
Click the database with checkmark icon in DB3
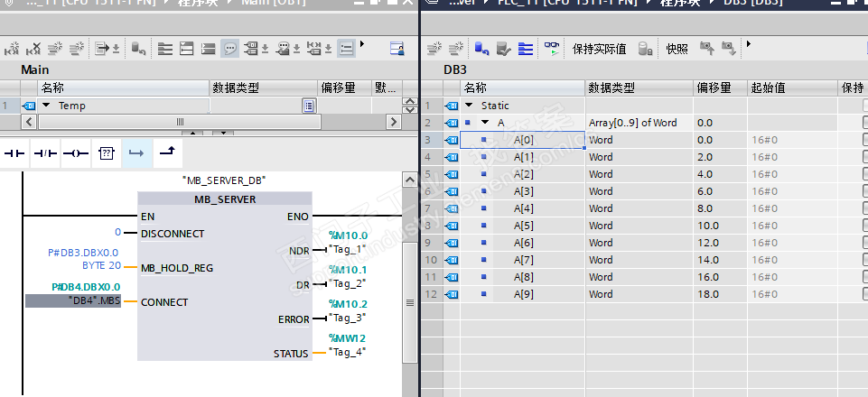coord(503,49)
